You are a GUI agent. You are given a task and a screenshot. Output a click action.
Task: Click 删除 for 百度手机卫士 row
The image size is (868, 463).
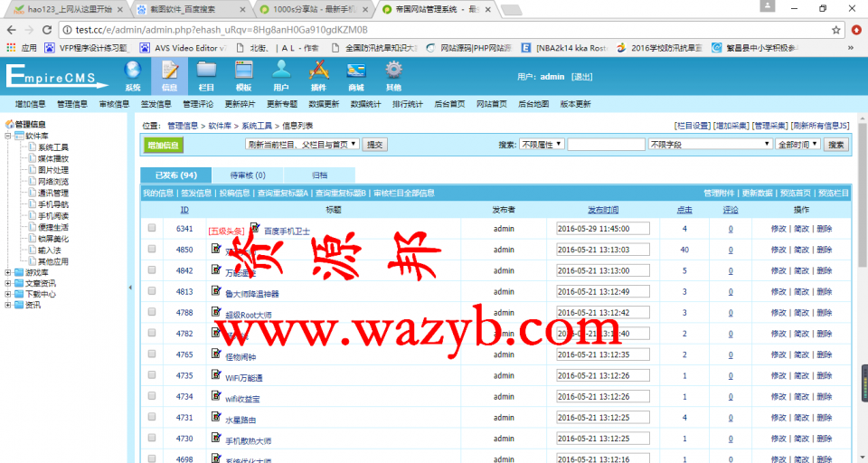coord(825,228)
